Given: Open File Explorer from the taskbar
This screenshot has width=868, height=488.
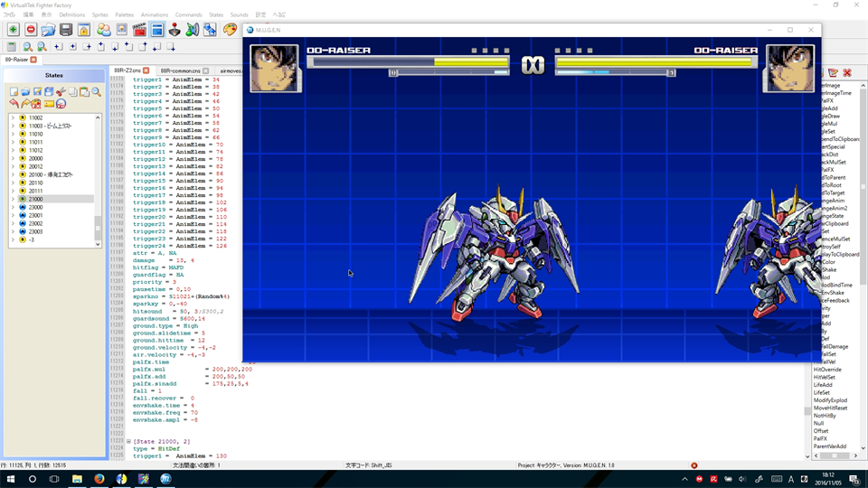Looking at the screenshot, I should click(77, 479).
